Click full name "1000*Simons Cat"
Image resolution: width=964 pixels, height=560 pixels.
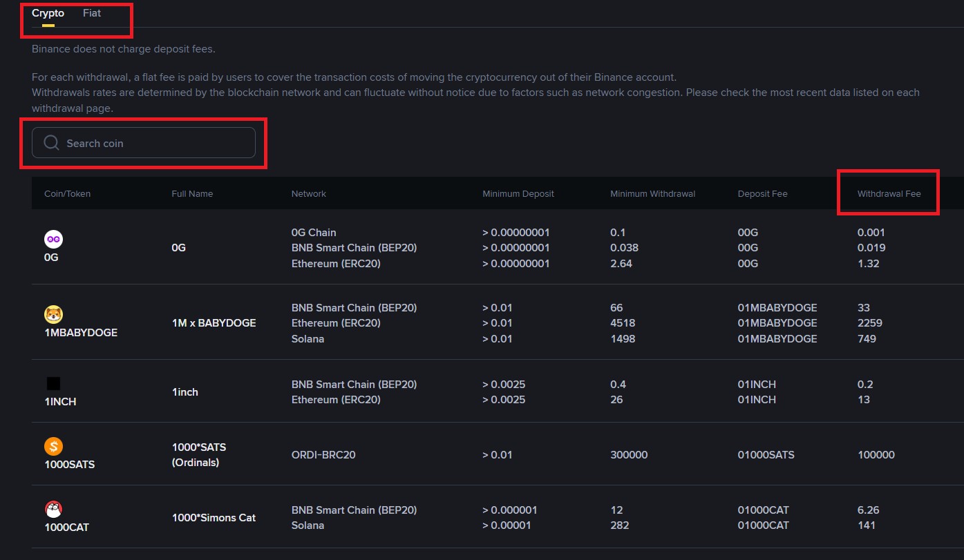214,518
